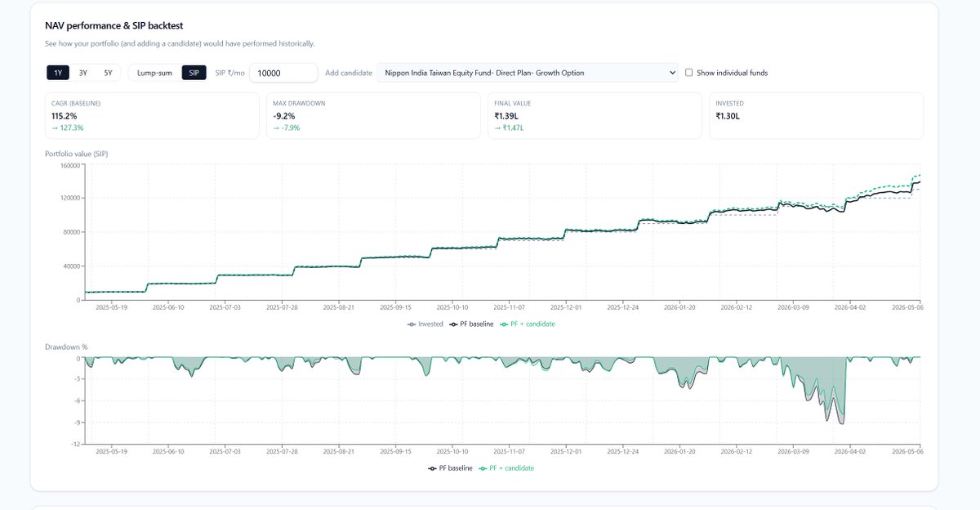This screenshot has width=980, height=510.
Task: Choose SIP investment mode
Action: coord(194,73)
